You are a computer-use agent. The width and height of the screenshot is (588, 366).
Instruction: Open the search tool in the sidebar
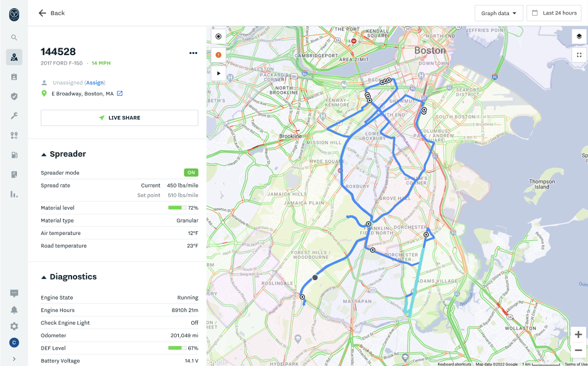click(14, 38)
